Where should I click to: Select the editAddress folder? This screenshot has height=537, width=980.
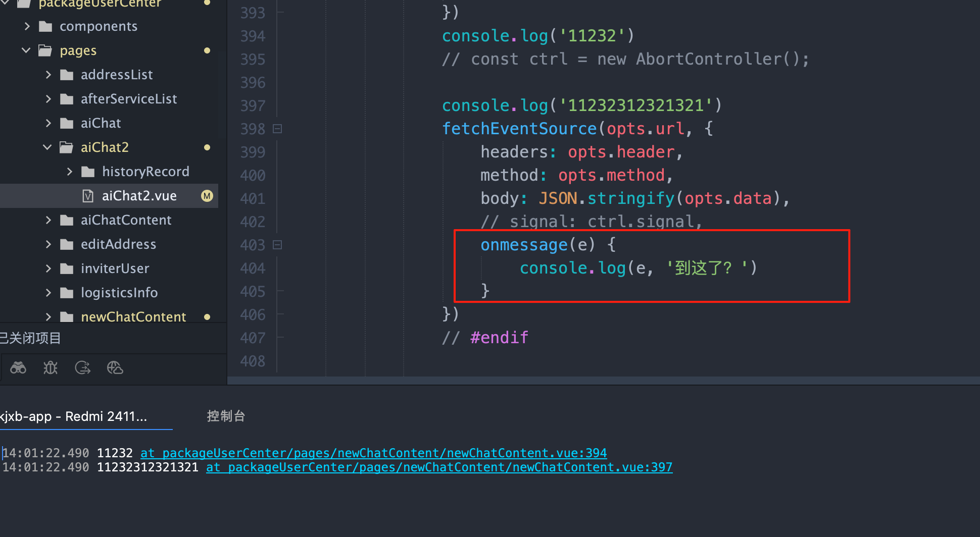118,244
